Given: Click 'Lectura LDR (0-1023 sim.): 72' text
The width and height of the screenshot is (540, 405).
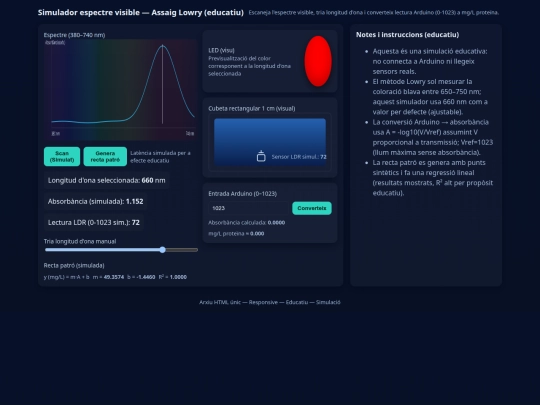Looking at the screenshot, I should (x=94, y=222).
